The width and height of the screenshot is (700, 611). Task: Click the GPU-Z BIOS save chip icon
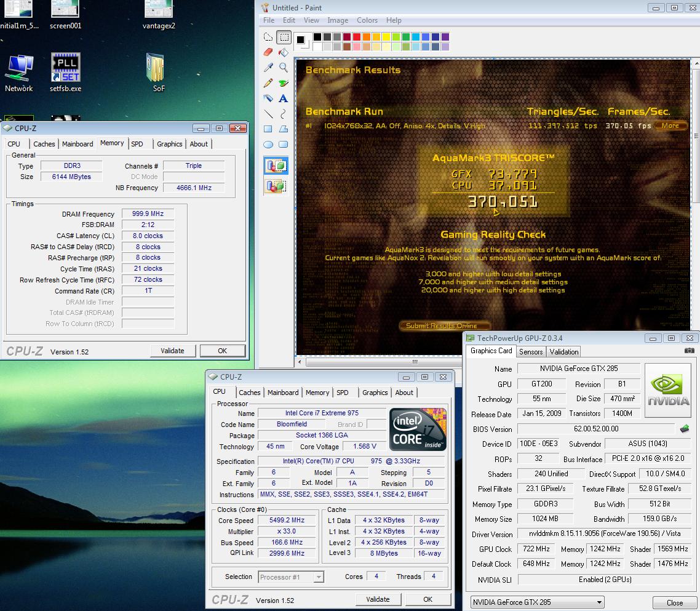(x=685, y=429)
